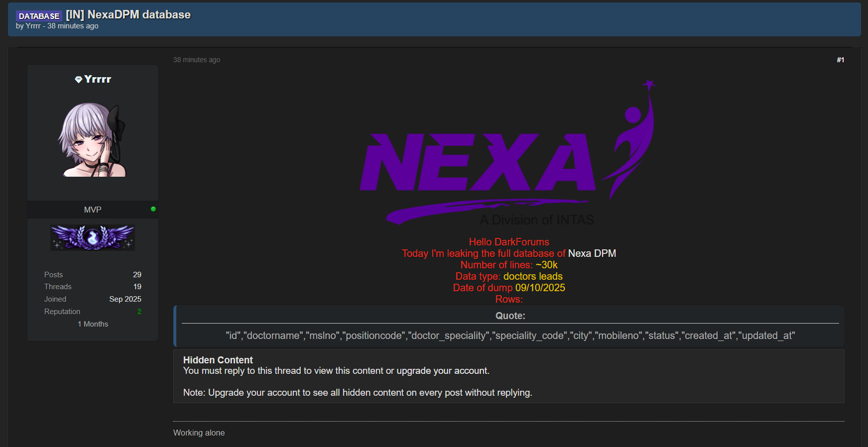Click the green online status dot
The image size is (868, 447).
[x=153, y=209]
